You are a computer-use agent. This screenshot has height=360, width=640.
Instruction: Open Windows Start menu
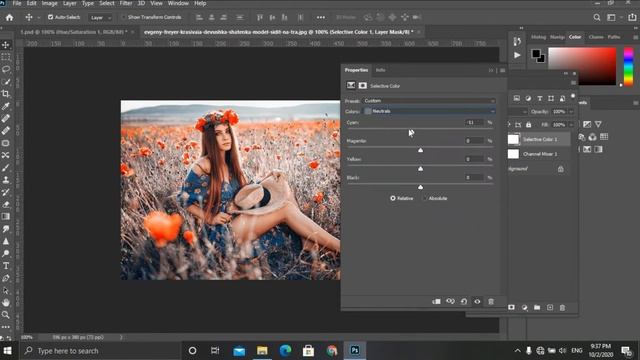tap(7, 351)
